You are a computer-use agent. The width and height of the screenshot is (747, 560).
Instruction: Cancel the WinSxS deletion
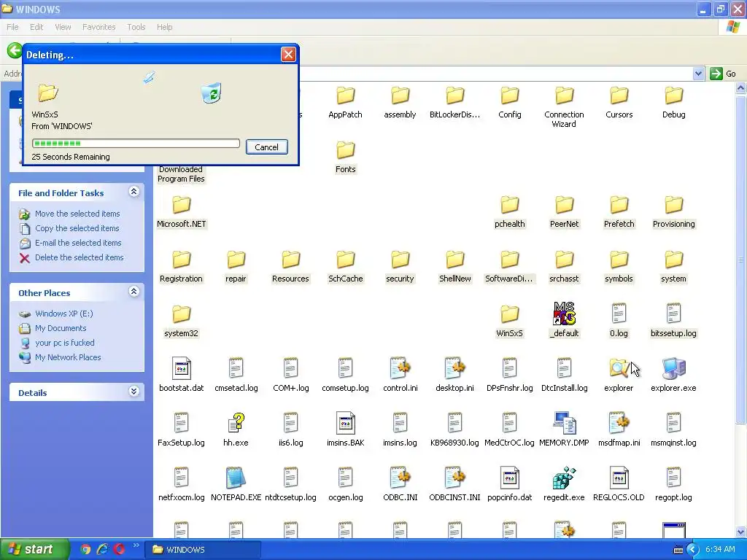266,147
